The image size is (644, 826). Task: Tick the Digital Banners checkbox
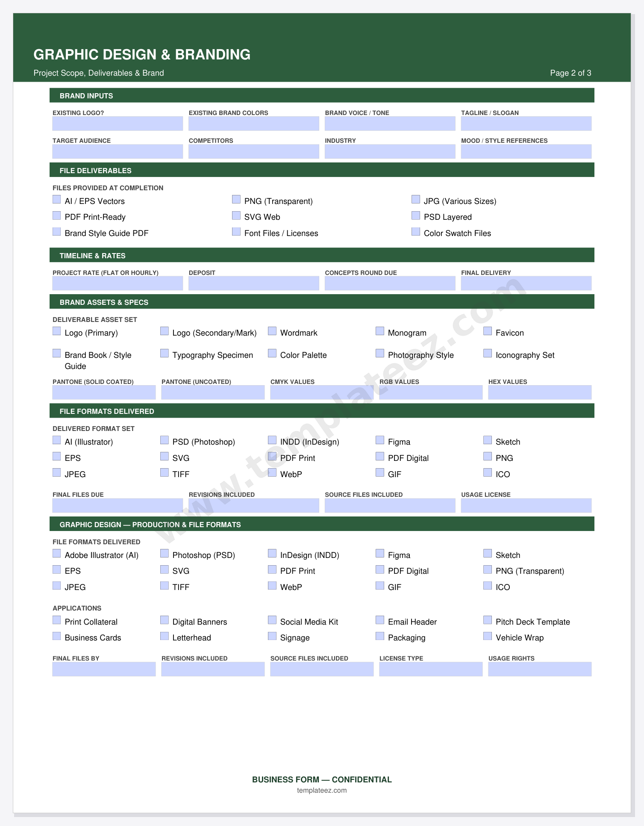pyautogui.click(x=165, y=620)
